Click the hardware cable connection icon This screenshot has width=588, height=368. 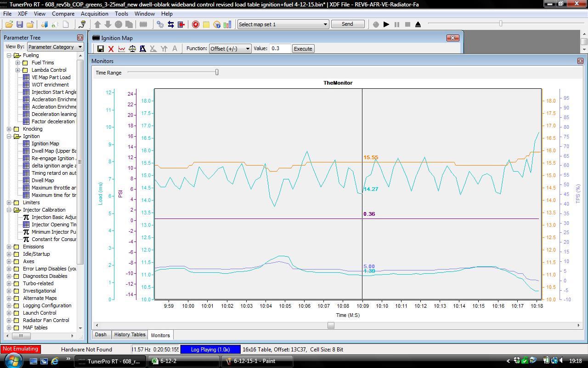tap(83, 24)
